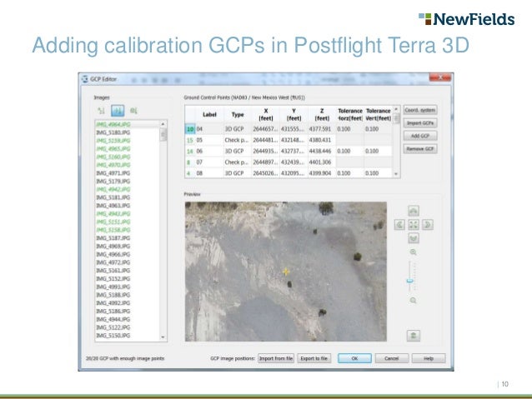Click the Z value 4399.904

click(x=322, y=173)
